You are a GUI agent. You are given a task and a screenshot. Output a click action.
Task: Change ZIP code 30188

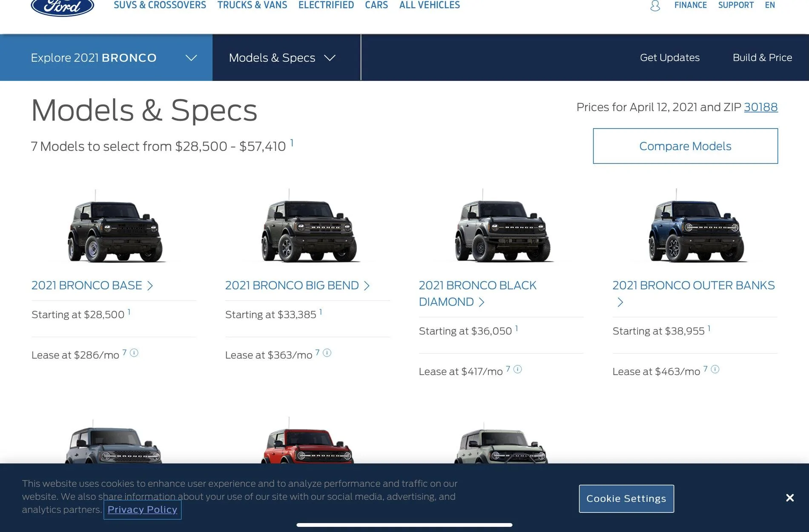coord(761,107)
